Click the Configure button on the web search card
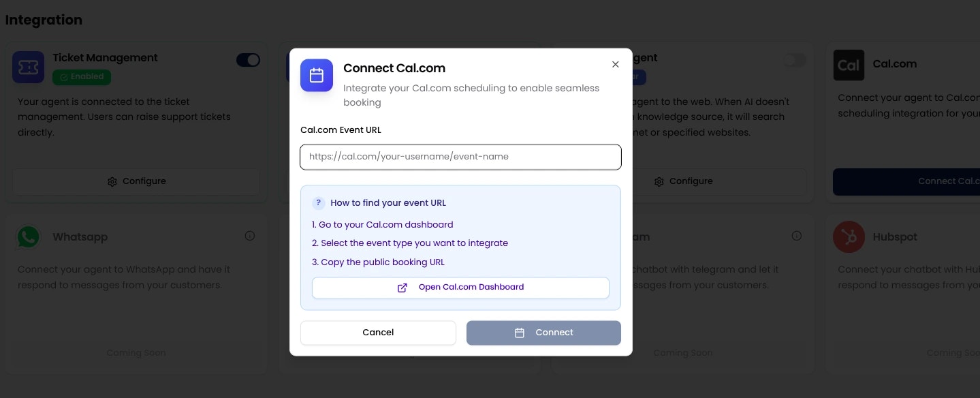The height and width of the screenshot is (398, 980). point(683,181)
